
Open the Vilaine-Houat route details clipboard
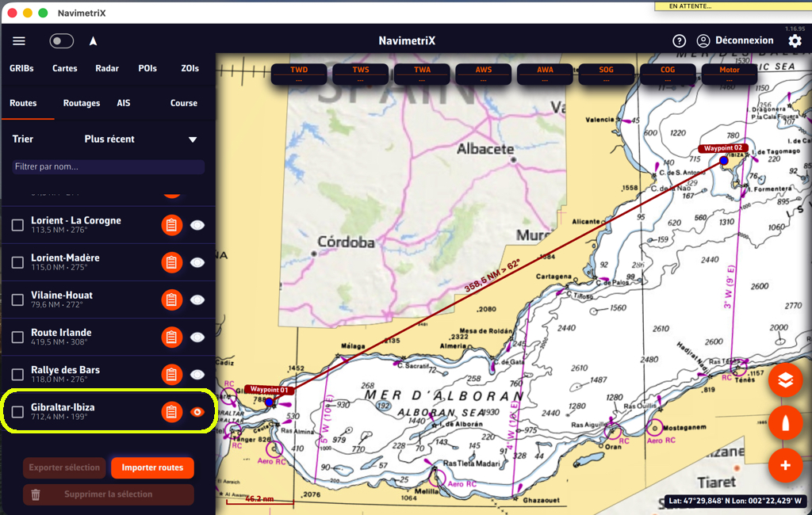(x=172, y=299)
